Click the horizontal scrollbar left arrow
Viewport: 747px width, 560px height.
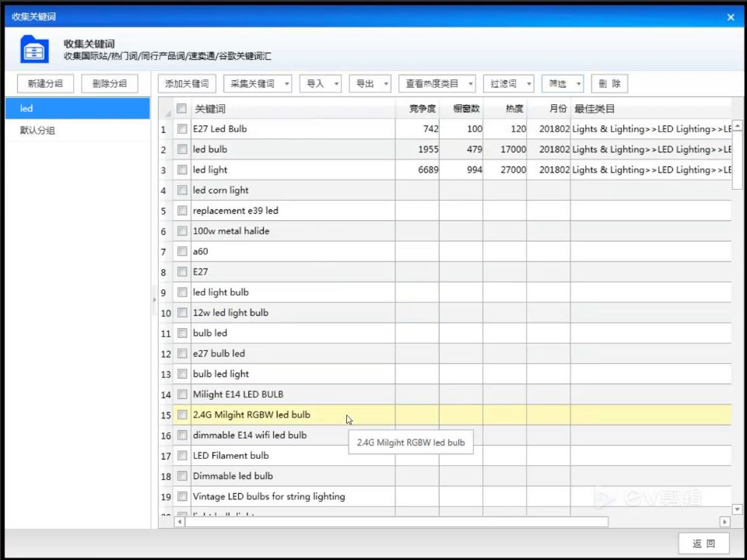click(x=180, y=522)
